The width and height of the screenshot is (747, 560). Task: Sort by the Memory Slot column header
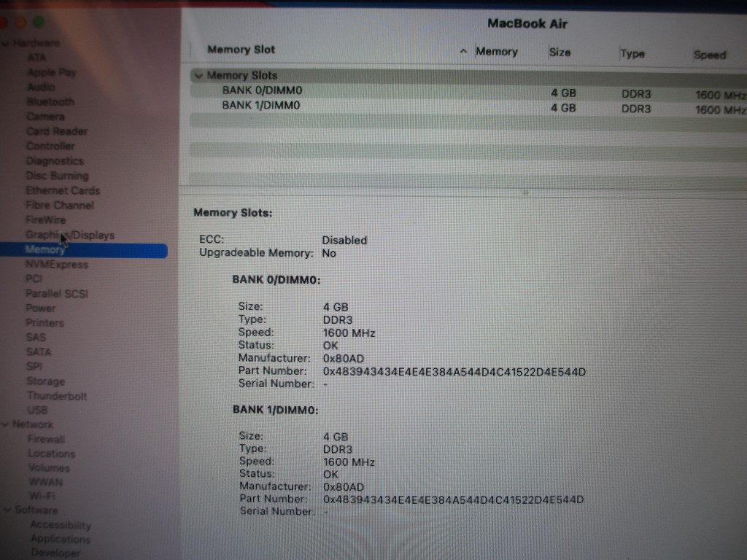coord(241,50)
